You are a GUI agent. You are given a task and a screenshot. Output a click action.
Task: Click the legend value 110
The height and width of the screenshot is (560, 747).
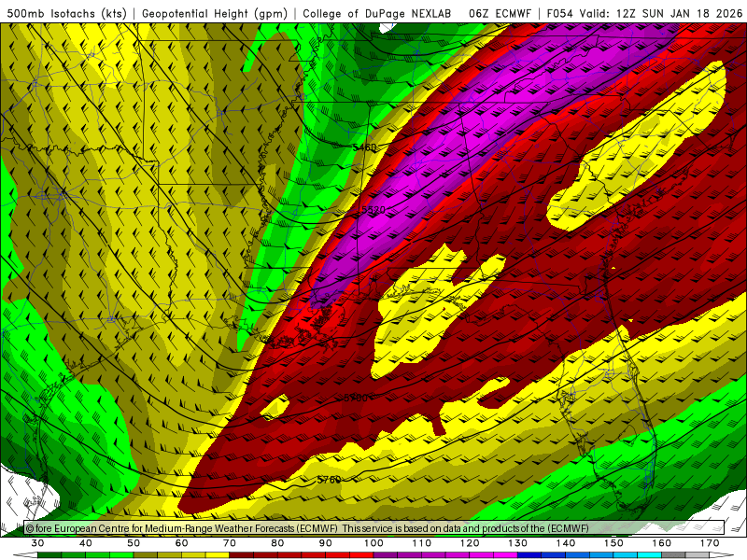pos(422,543)
